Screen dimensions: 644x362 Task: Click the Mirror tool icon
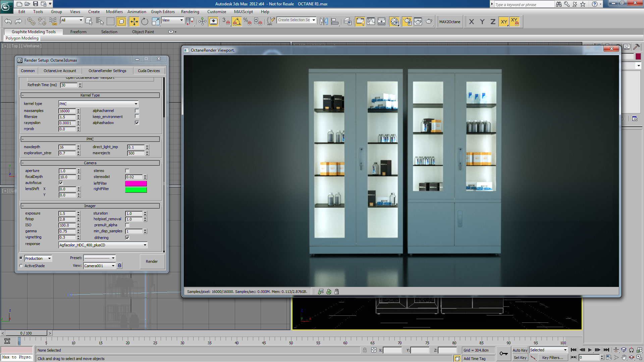click(324, 22)
